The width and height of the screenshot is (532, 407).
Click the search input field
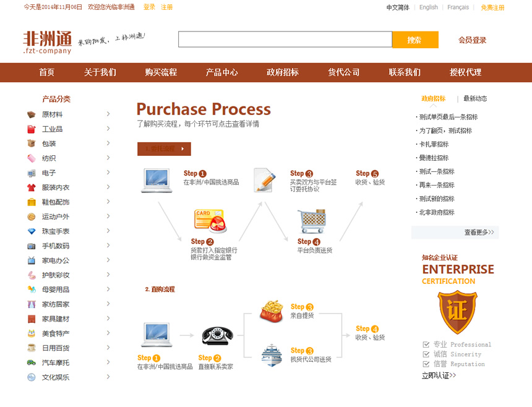(285, 40)
